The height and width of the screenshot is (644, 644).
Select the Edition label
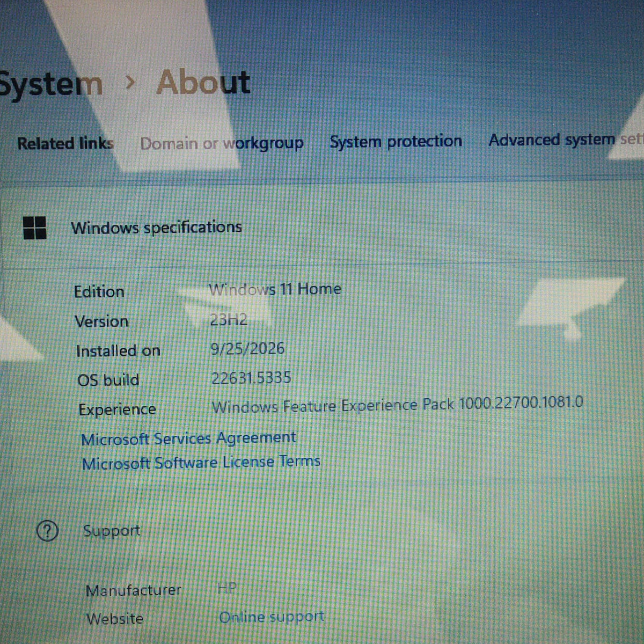click(x=99, y=292)
